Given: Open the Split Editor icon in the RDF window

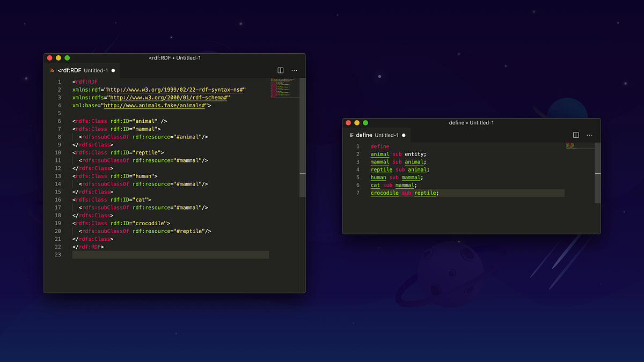Looking at the screenshot, I should pyautogui.click(x=280, y=70).
